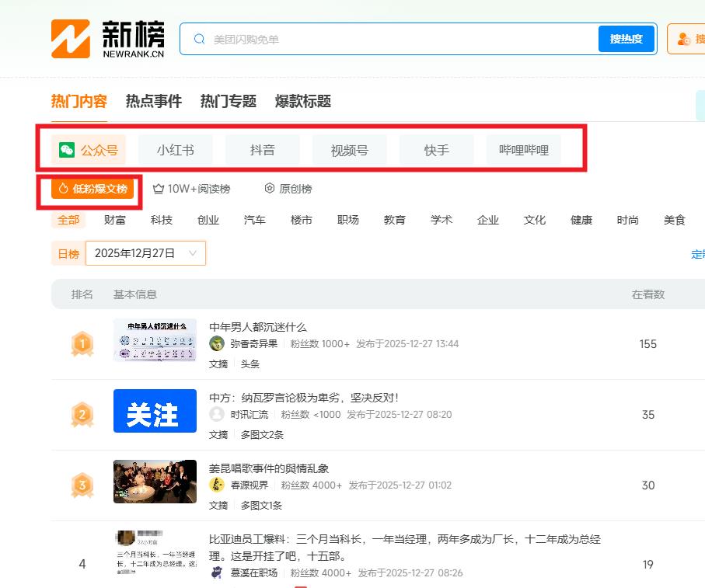Select the 抖音 platform tab
The image size is (705, 588).
click(x=263, y=150)
